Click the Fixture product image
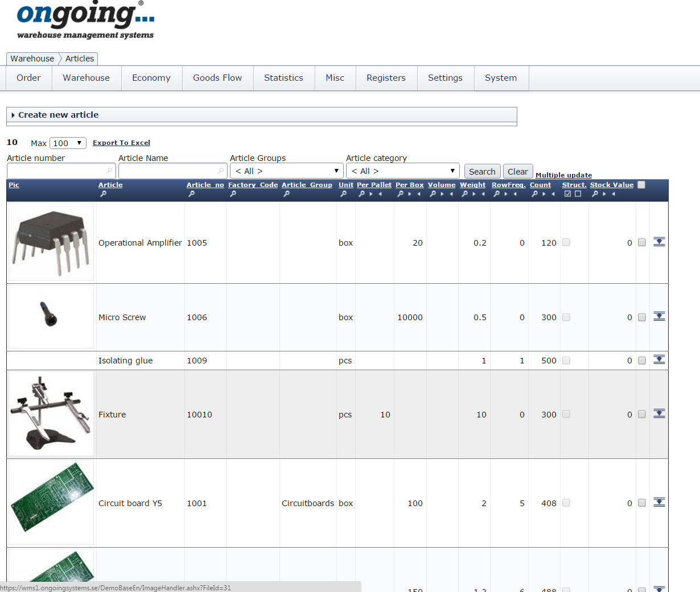The height and width of the screenshot is (592, 700). (x=51, y=414)
